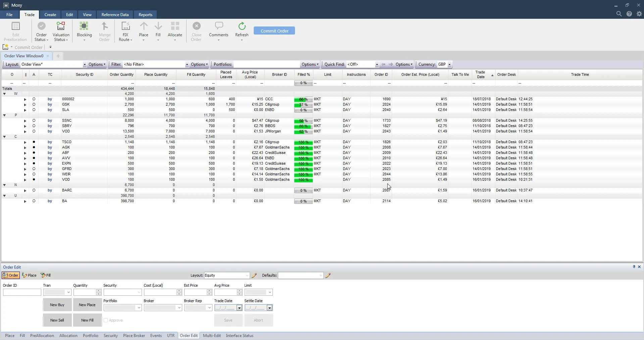Click the New Buy button

click(57, 305)
